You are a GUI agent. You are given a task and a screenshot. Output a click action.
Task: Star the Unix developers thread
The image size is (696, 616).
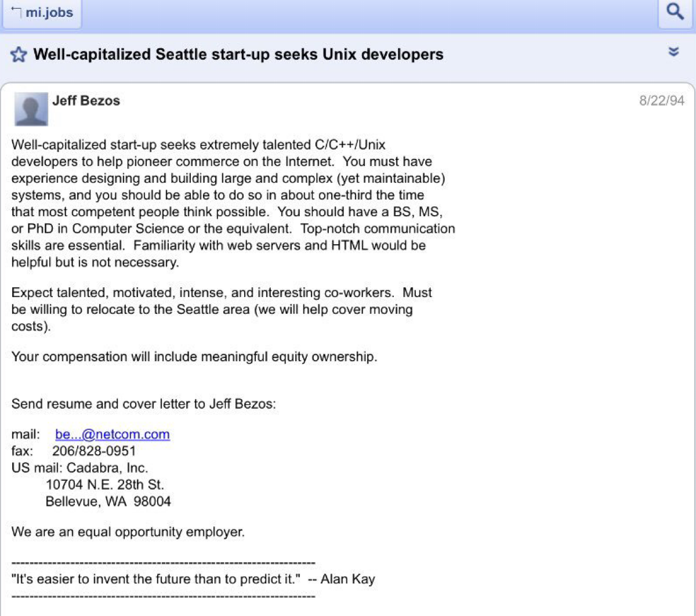19,55
